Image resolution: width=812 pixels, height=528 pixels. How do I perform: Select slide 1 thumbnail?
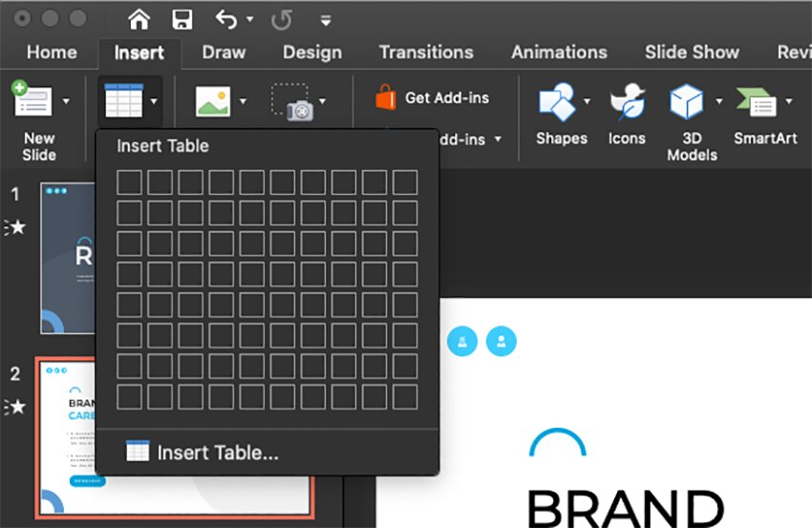coord(67,258)
